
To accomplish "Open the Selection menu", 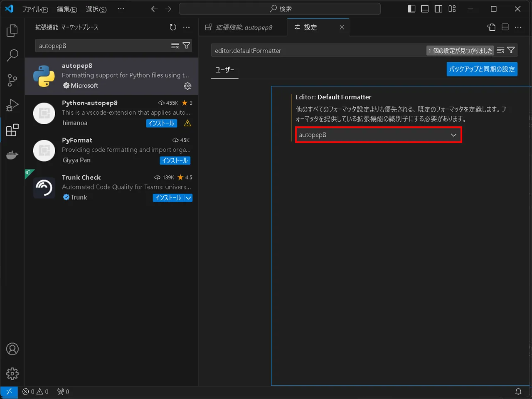I will 96,9.
